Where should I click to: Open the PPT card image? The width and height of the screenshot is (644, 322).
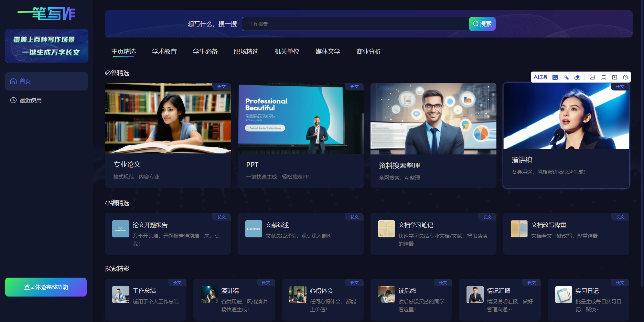[301, 118]
